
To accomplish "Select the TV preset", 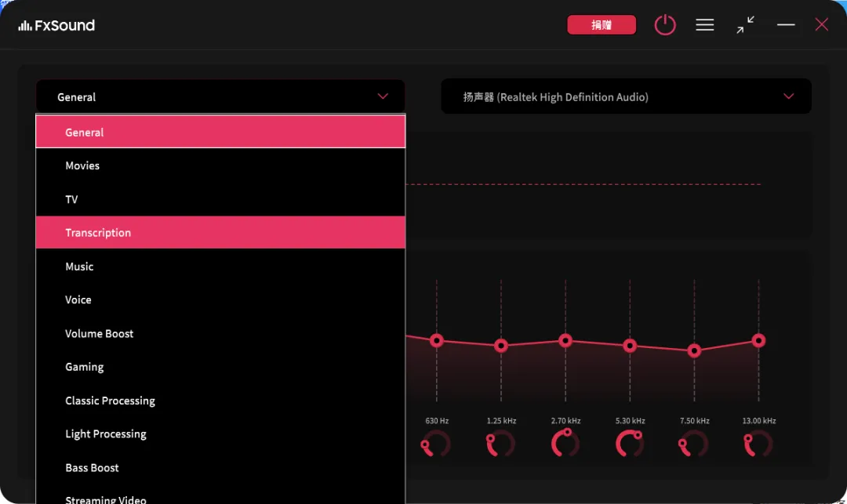I will coord(220,199).
